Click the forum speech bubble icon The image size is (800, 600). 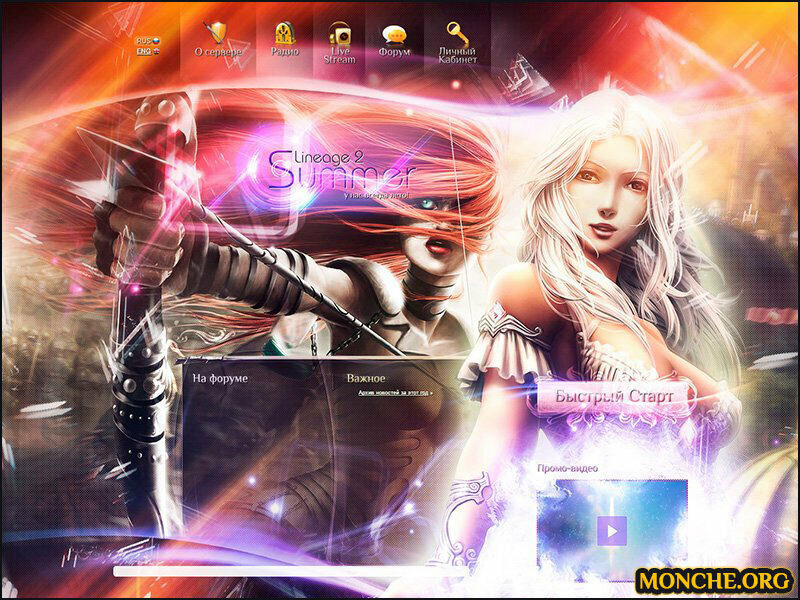click(394, 32)
